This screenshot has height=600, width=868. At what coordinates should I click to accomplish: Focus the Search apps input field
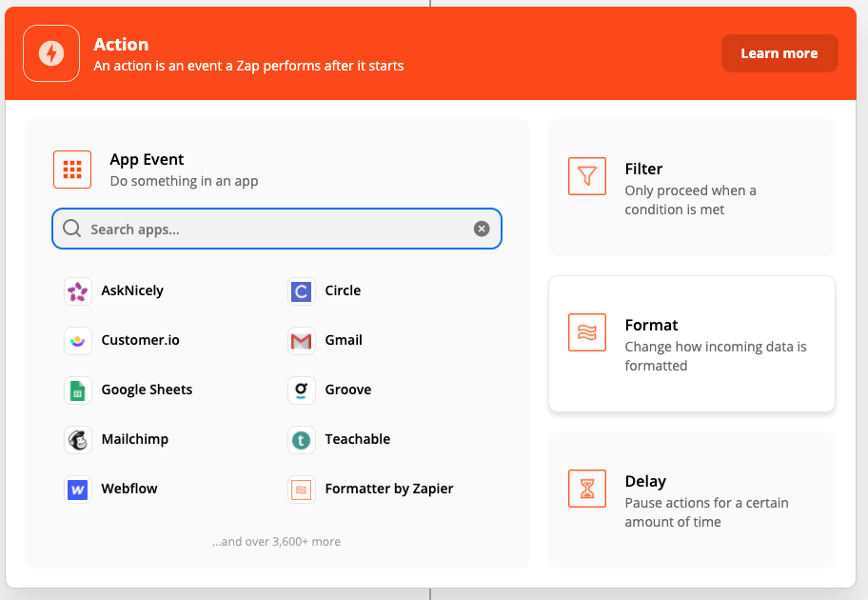coord(277,229)
